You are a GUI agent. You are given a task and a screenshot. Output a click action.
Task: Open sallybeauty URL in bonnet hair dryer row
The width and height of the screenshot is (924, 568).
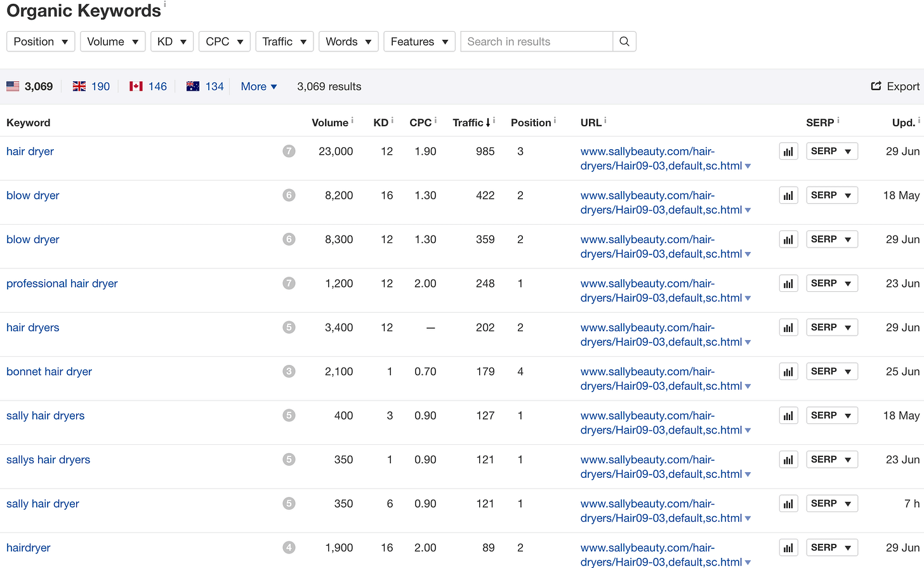pos(661,379)
